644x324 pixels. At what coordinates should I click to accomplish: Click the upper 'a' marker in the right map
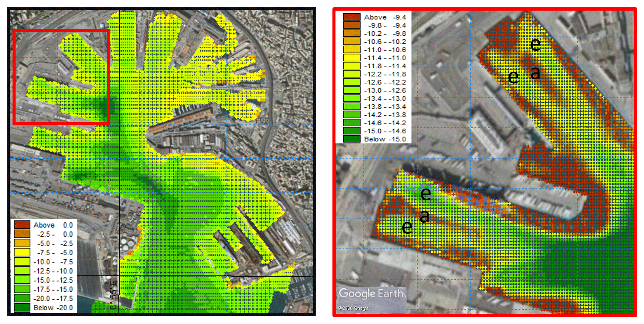coord(535,73)
